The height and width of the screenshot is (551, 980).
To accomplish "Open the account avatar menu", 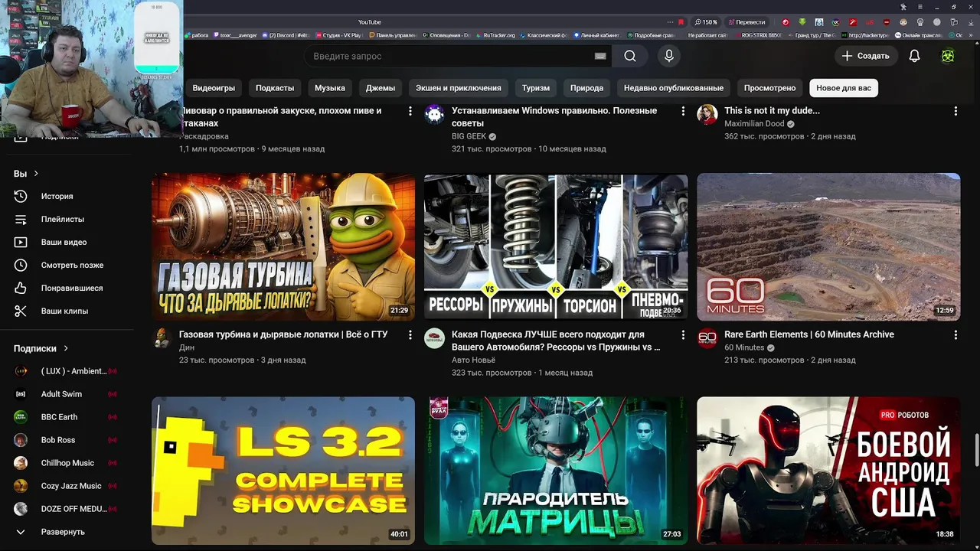I will coord(948,56).
